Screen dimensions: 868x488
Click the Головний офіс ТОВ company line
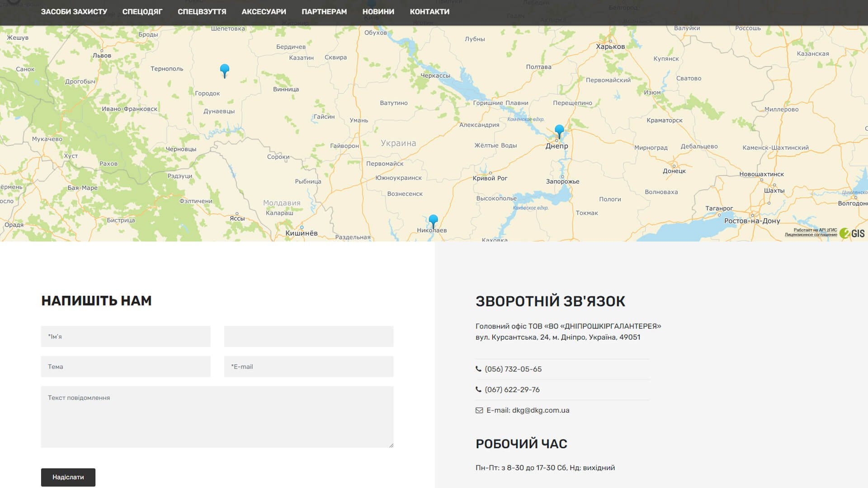click(x=568, y=326)
